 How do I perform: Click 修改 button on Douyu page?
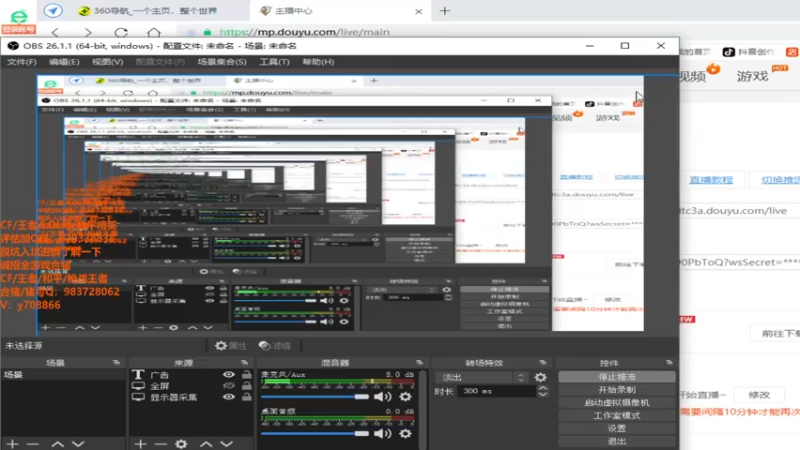coord(759,395)
